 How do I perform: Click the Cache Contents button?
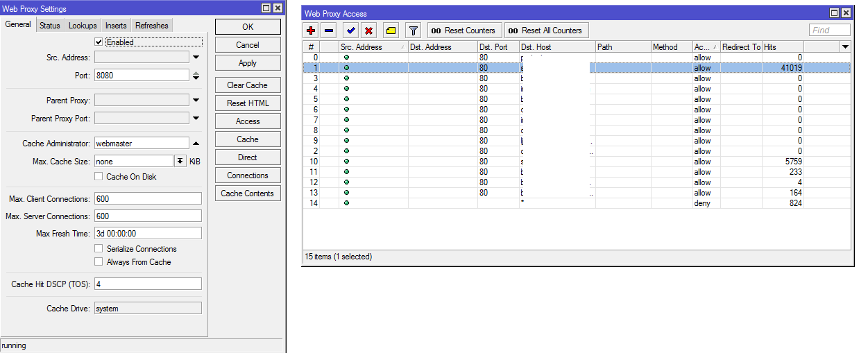click(248, 193)
